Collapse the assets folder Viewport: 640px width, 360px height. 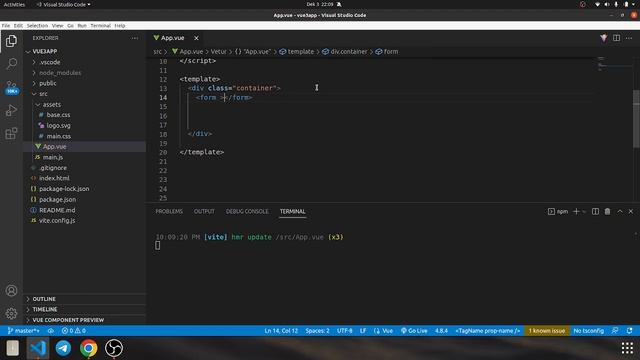[85, 104]
